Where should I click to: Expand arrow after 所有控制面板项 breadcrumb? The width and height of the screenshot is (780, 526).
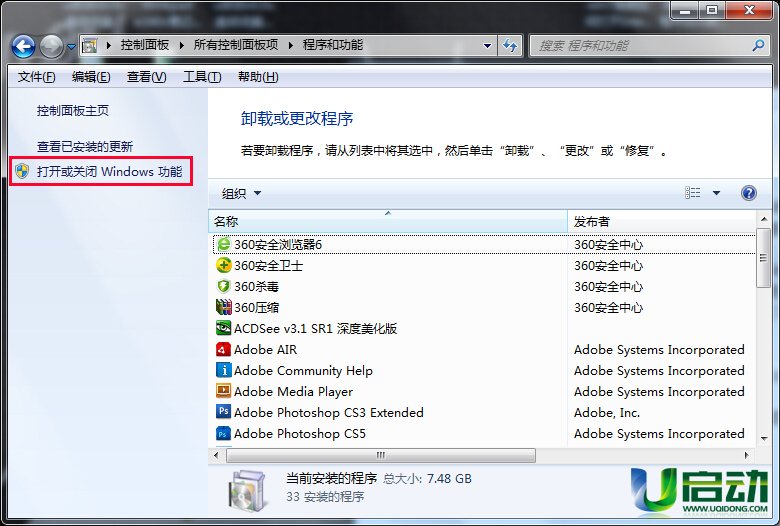pyautogui.click(x=291, y=46)
